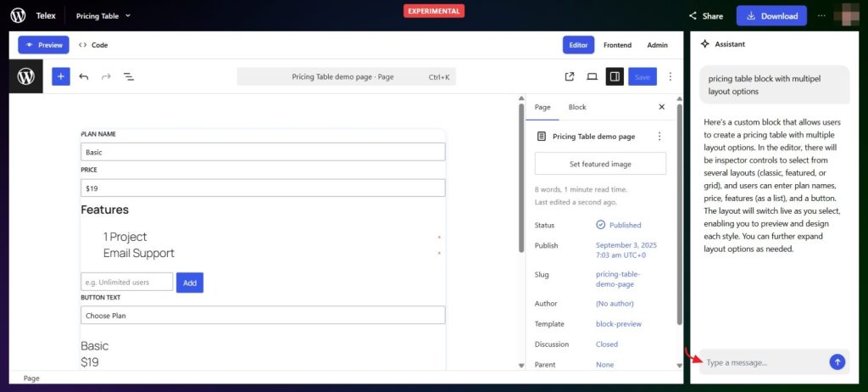868x392 pixels.
Task: Click the Type a message input field
Action: coord(763,362)
